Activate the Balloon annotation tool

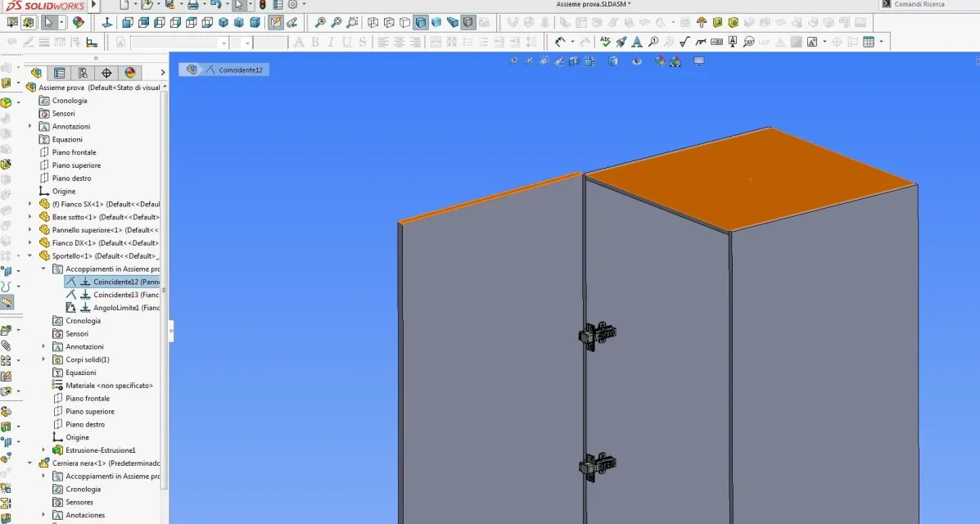click(x=653, y=42)
